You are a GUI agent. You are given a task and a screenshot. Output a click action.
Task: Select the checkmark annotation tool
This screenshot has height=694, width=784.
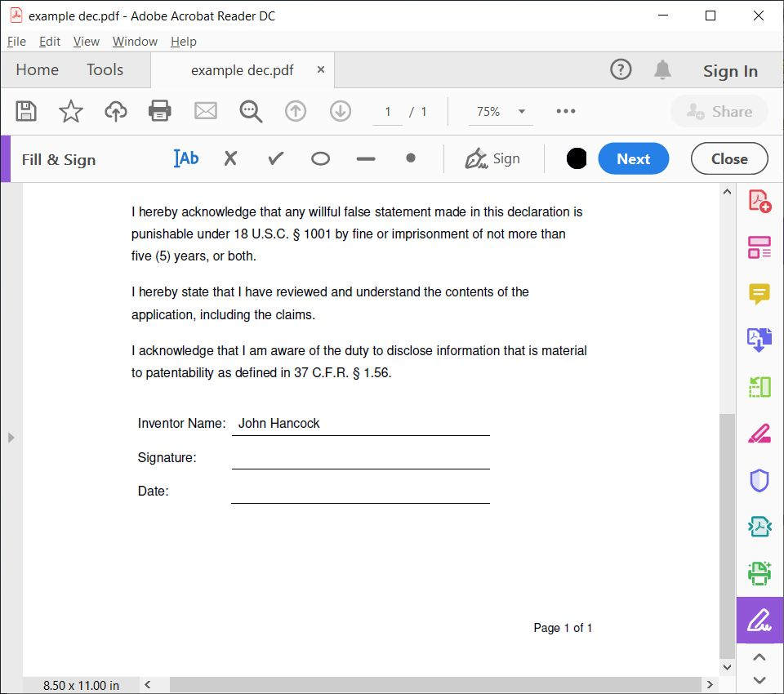point(274,159)
